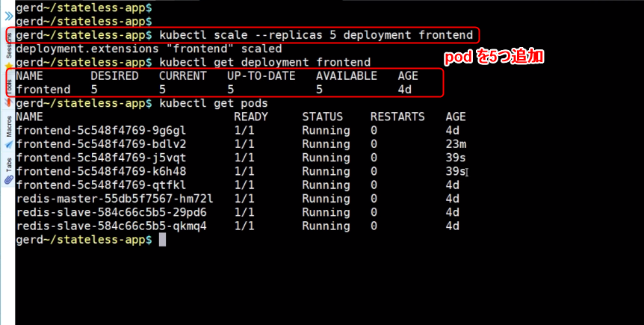This screenshot has height=325, width=644.
Task: Click the AVAILABLE column header
Action: [346, 76]
